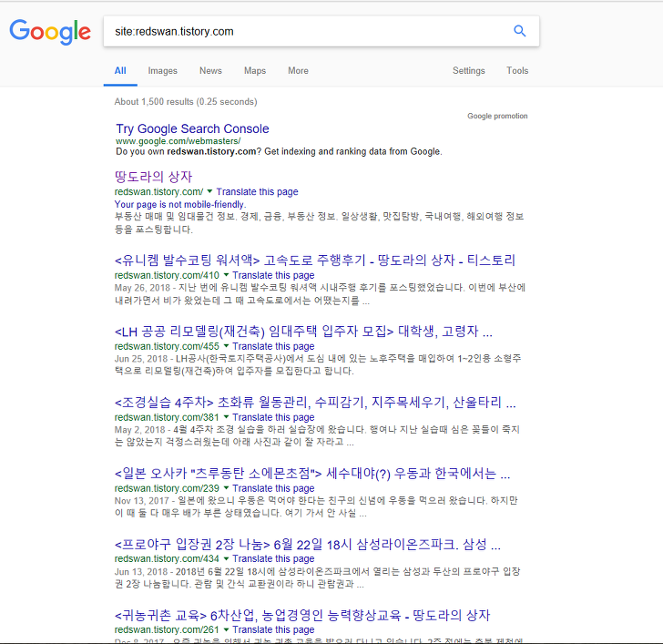Open the 유니켐 발수코팅 워셔액 result

(315, 260)
